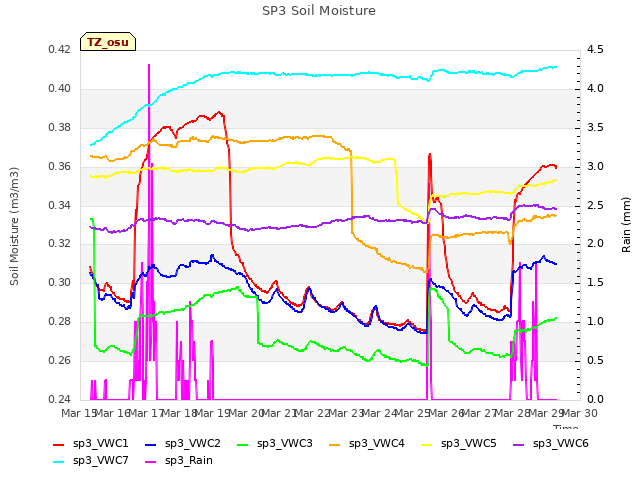Click the 4.5 right axis tick label
Image resolution: width=640 pixels, height=480 pixels.
click(x=595, y=49)
